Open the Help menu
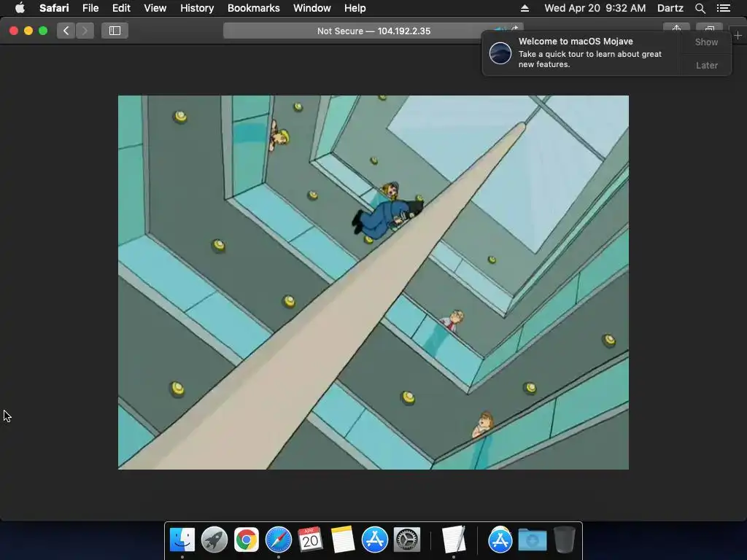The image size is (747, 560). click(355, 8)
